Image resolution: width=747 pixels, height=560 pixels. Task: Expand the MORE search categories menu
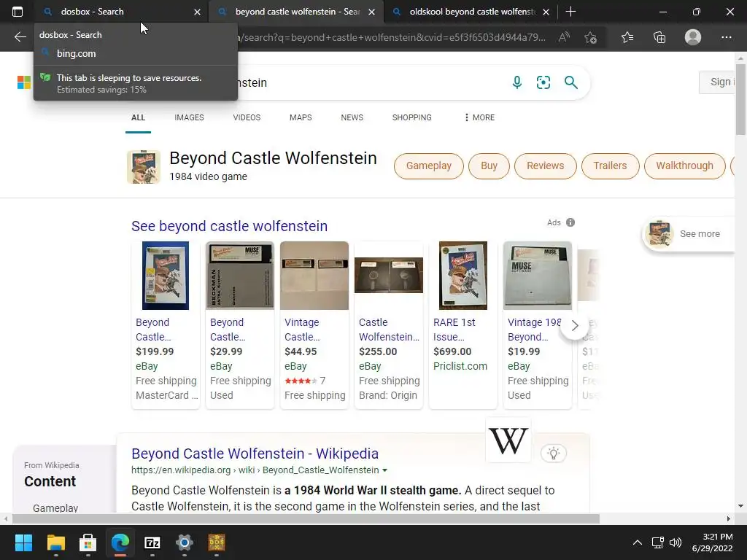479,117
